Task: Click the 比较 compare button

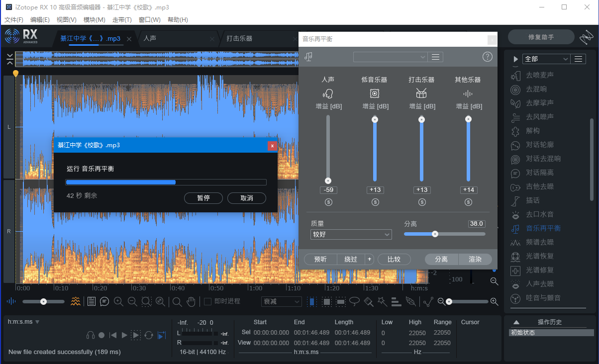Action: [394, 259]
